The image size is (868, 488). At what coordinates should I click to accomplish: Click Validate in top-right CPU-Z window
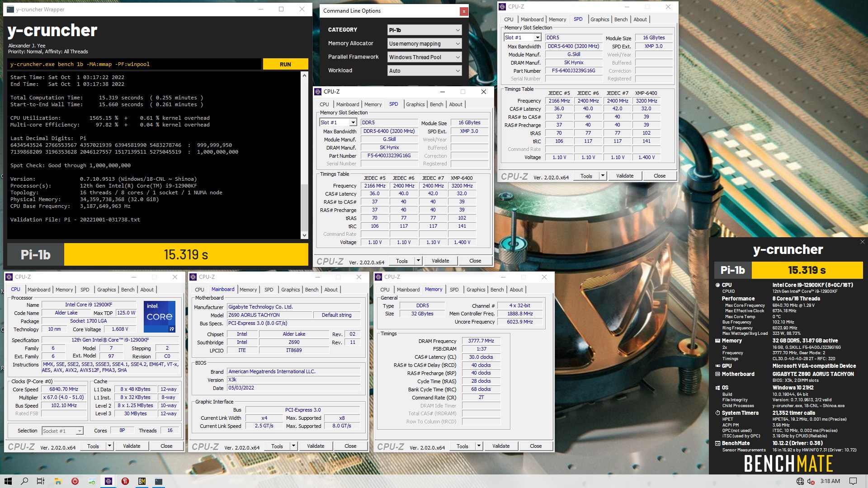point(625,176)
